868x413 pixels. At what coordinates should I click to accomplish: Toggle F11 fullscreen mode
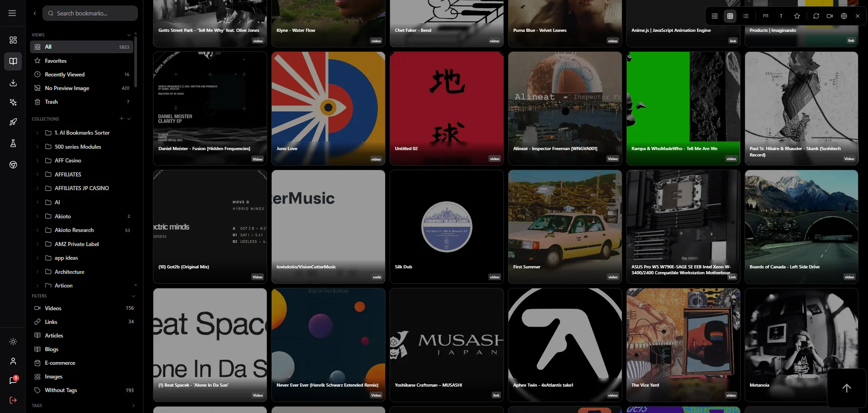[766, 16]
